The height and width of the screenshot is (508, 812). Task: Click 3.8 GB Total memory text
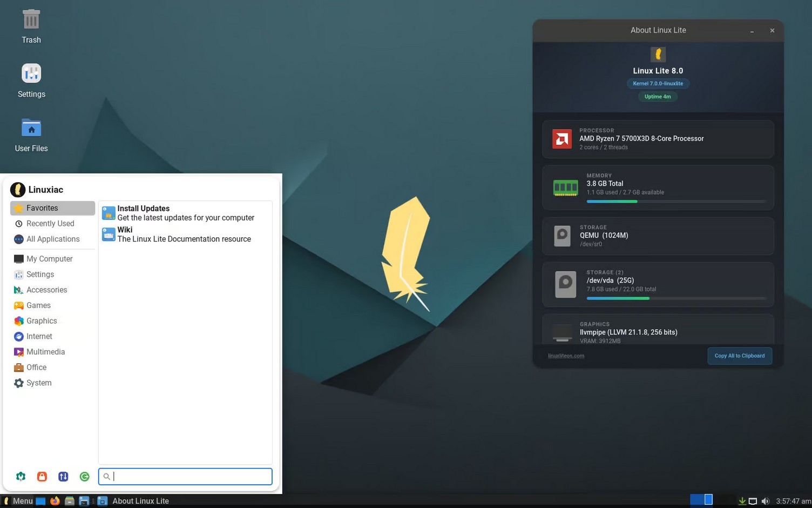pos(605,183)
